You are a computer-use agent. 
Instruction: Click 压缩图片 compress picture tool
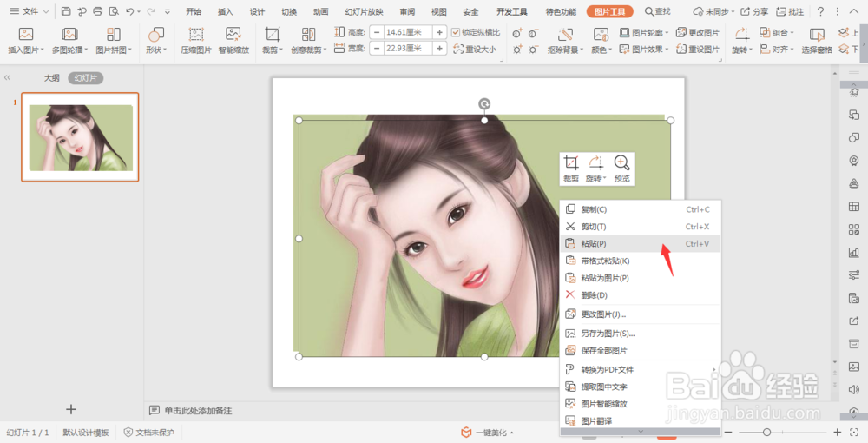click(x=196, y=41)
